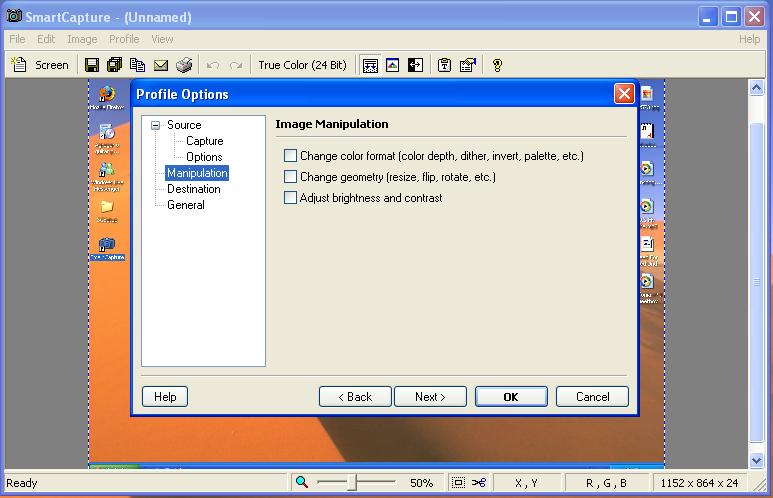
Task: Click the 1152 x 864 x 24 size status
Action: point(699,483)
